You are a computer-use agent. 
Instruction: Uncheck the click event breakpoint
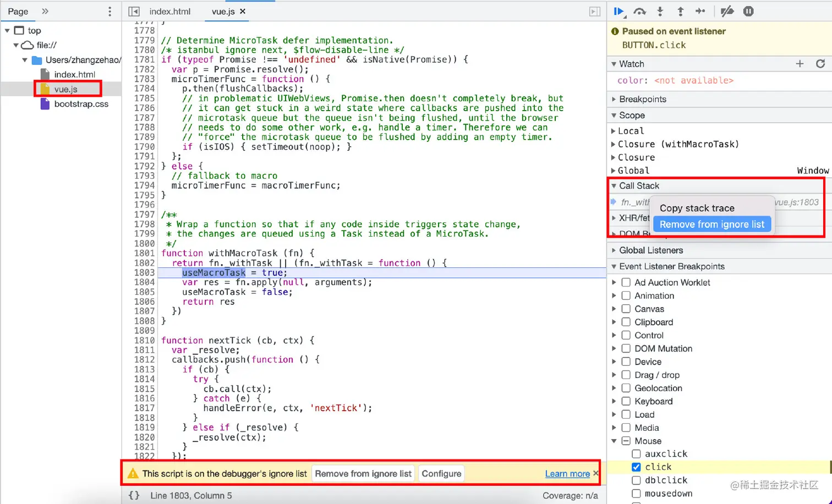click(636, 467)
